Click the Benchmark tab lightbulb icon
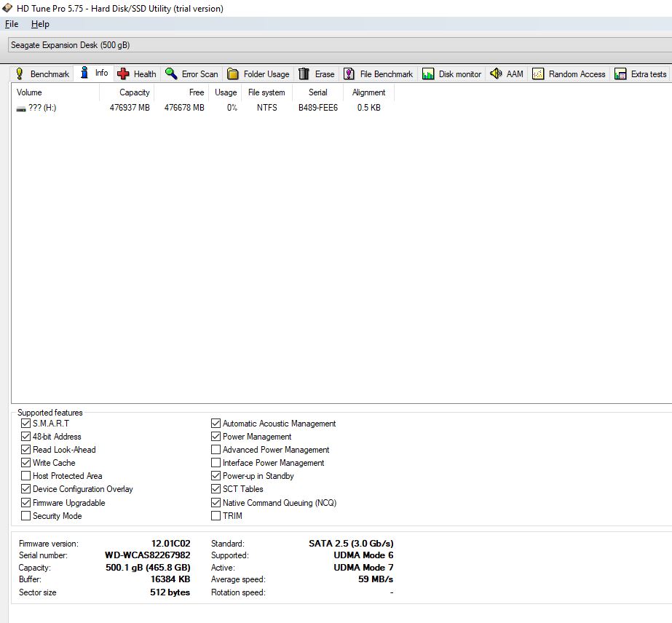The width and height of the screenshot is (672, 623). pyautogui.click(x=19, y=74)
